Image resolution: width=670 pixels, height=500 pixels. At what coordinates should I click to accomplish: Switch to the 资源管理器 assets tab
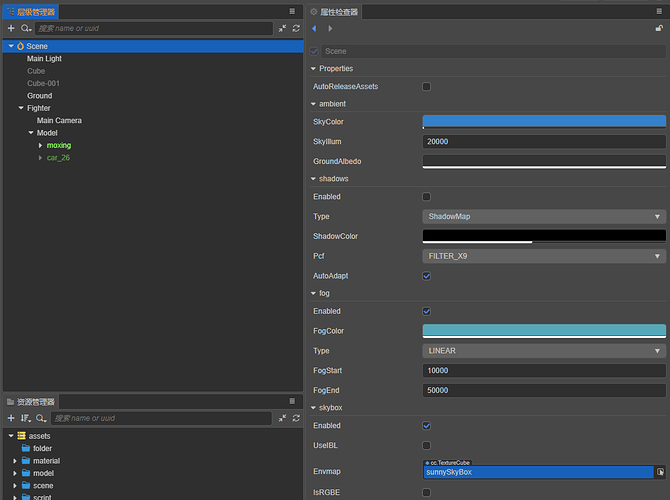coord(31,401)
